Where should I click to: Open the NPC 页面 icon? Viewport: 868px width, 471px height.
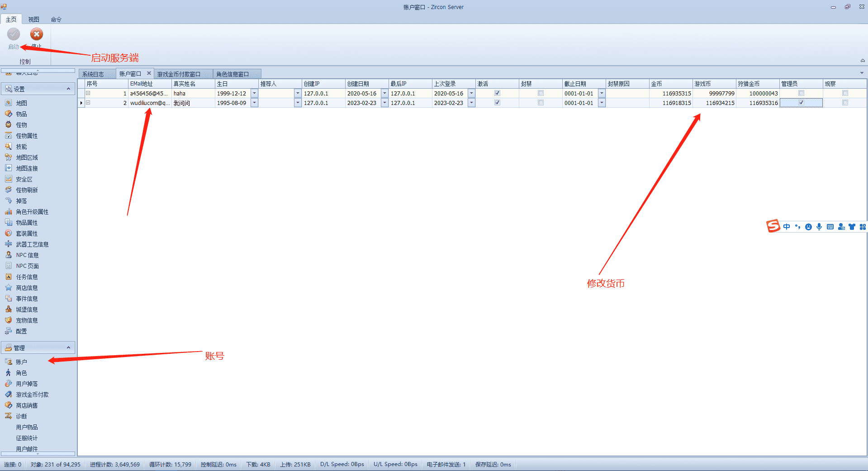click(9, 266)
